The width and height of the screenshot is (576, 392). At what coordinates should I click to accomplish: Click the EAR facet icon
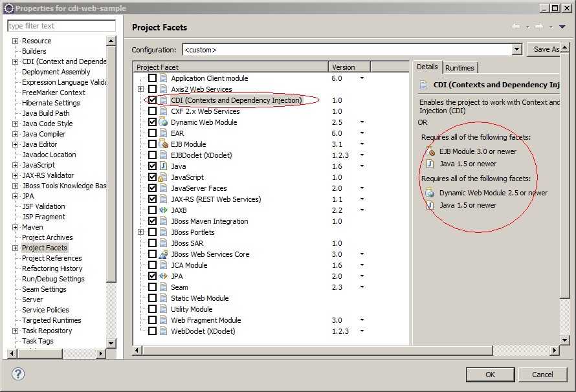(x=164, y=133)
